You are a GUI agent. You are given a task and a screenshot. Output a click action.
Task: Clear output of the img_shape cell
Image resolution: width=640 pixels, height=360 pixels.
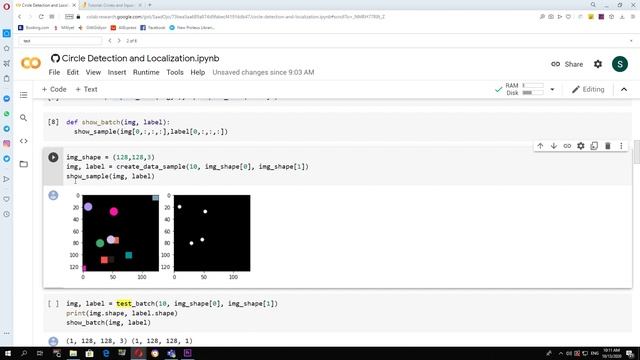[53, 195]
